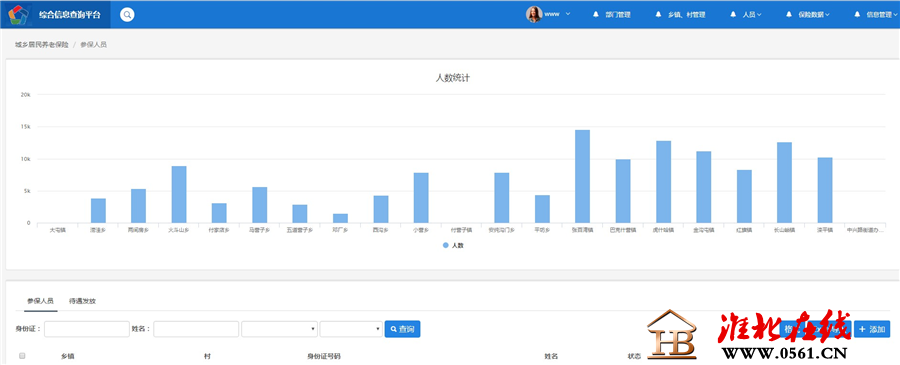This screenshot has height=365, width=900.
Task: Select the 参保人员 tab
Action: (x=40, y=301)
